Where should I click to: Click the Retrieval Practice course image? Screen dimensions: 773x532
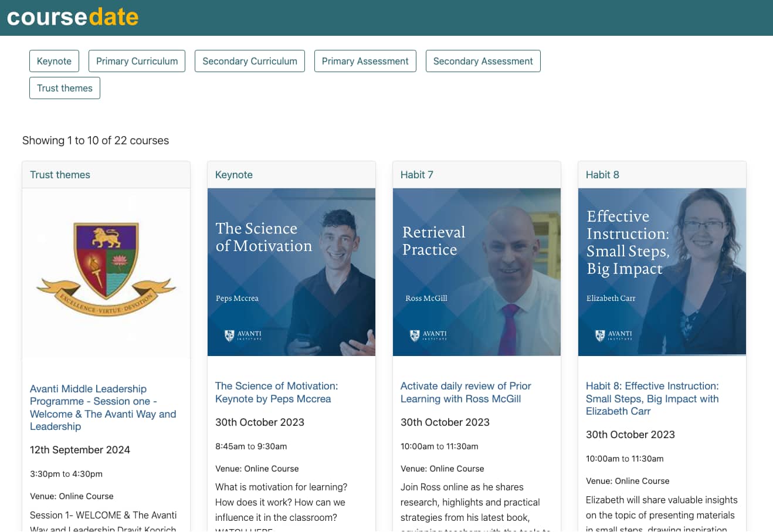[477, 272]
